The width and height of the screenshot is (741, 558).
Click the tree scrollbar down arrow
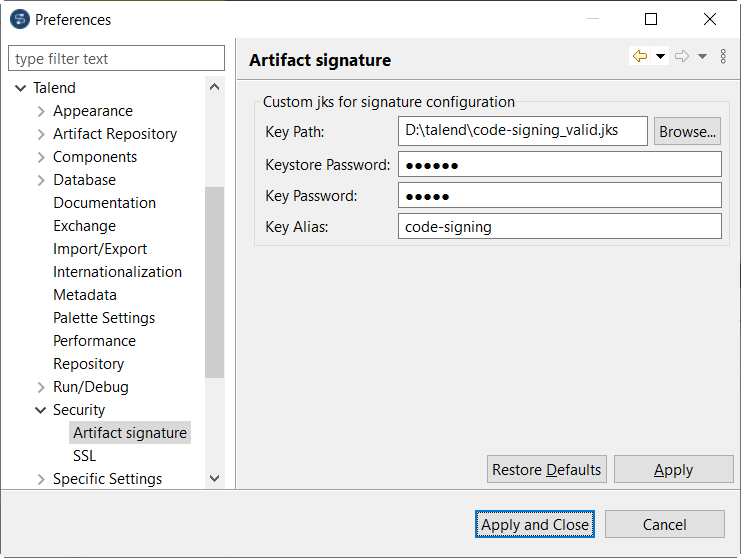(215, 479)
